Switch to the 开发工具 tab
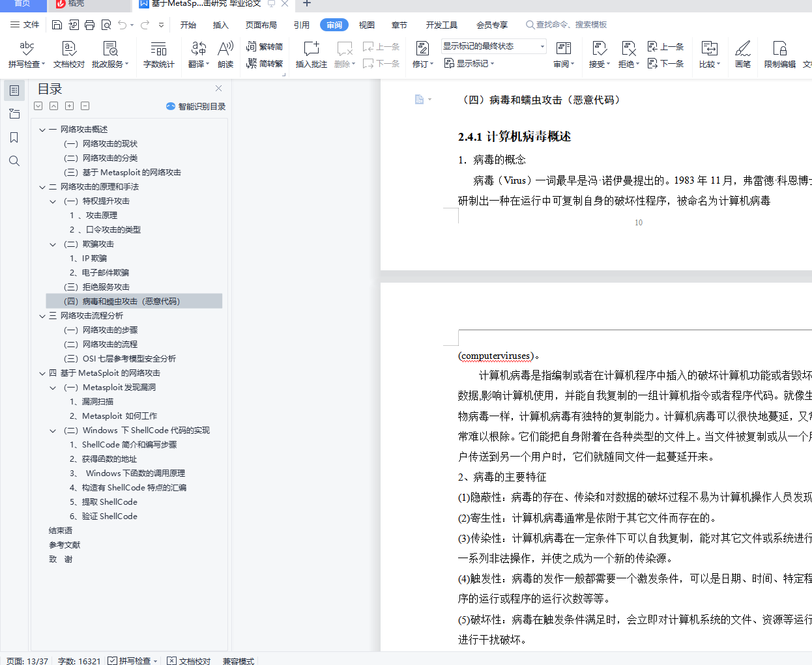The height and width of the screenshot is (665, 812). click(x=442, y=25)
